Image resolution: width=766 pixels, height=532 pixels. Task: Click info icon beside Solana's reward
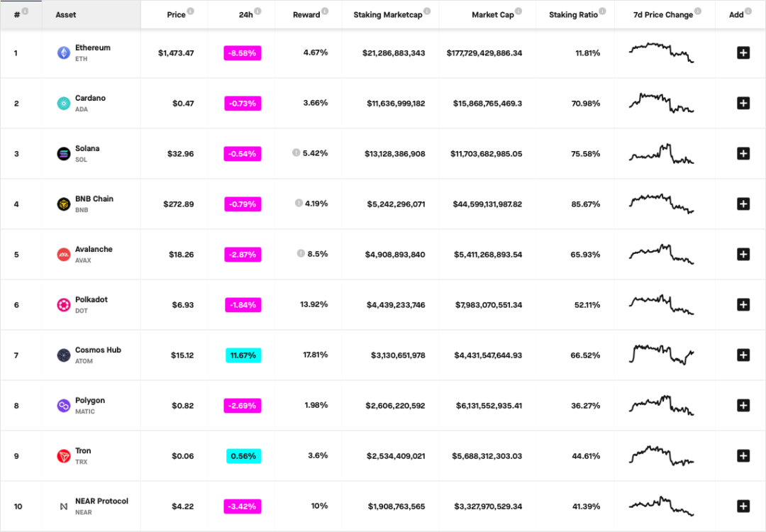(296, 153)
